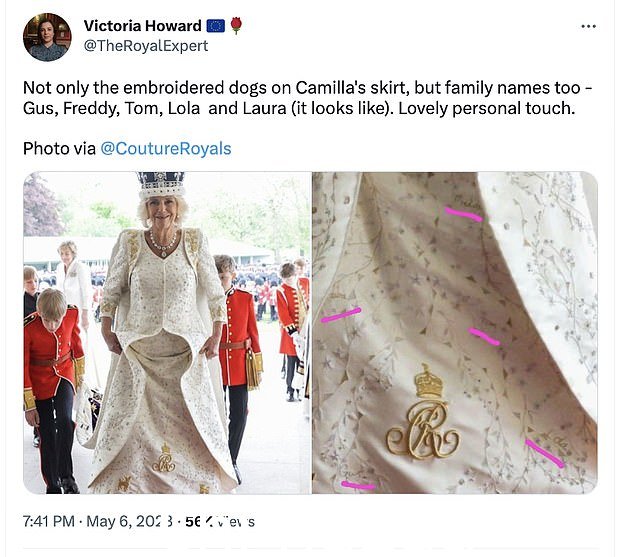Follow the @CoutureRoyals mention link
This screenshot has height=557, width=634.
coord(165,149)
